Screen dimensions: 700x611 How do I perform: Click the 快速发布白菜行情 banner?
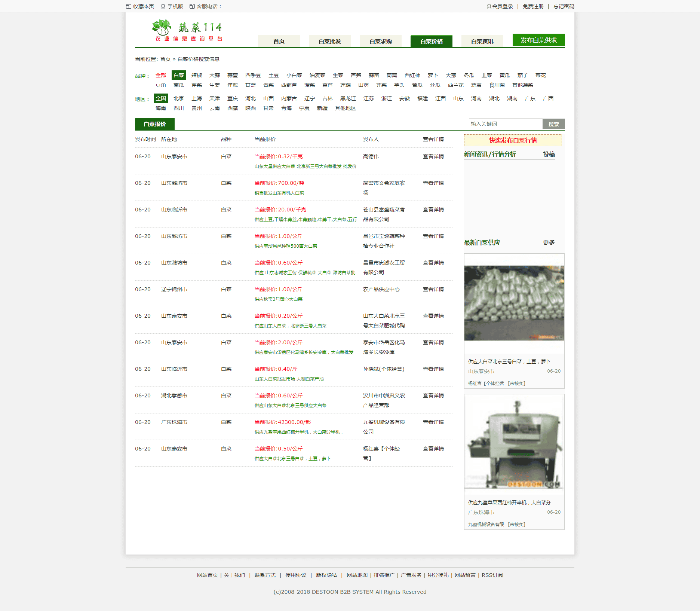click(x=513, y=140)
